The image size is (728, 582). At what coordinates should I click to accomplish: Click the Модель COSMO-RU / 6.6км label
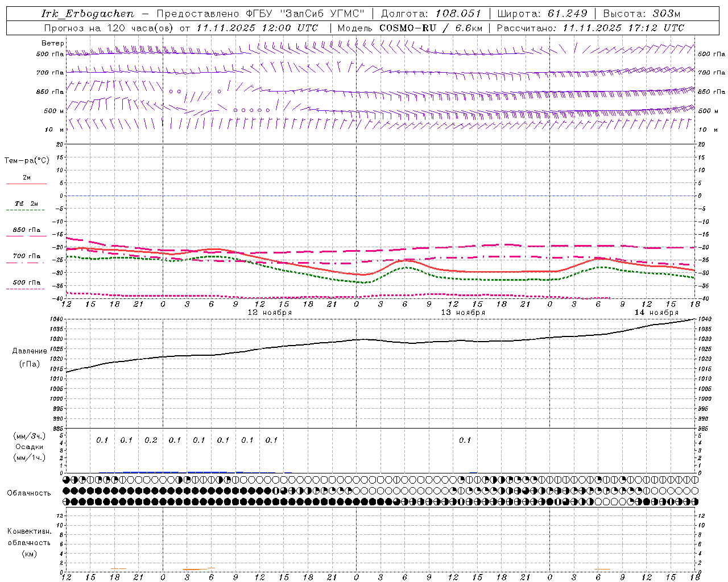(x=410, y=28)
